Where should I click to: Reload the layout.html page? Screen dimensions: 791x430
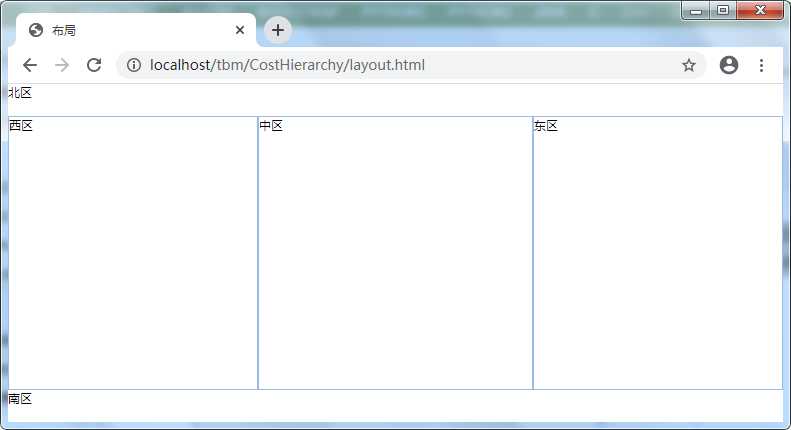94,65
